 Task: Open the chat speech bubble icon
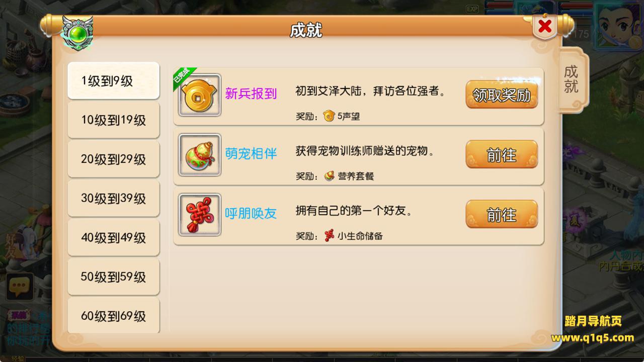pos(20,287)
